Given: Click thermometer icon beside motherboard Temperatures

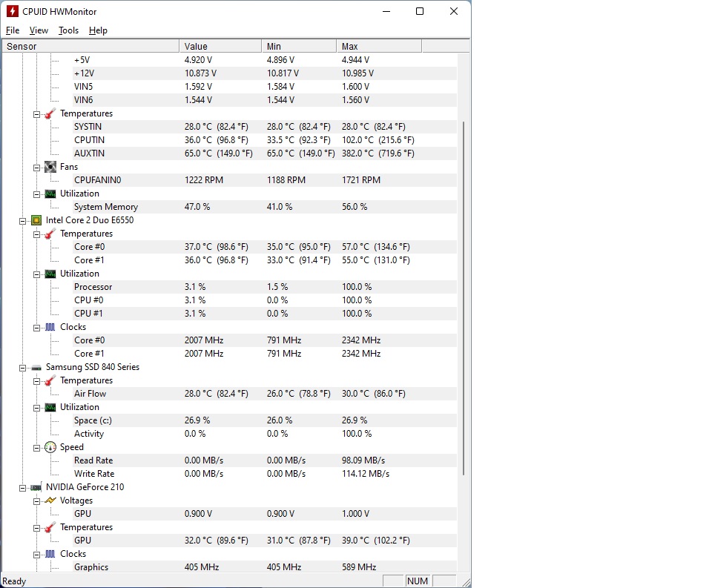Looking at the screenshot, I should [x=50, y=113].
